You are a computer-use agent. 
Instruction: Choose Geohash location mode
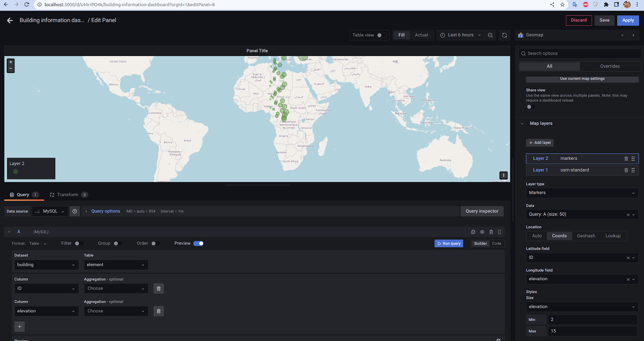[x=586, y=236]
